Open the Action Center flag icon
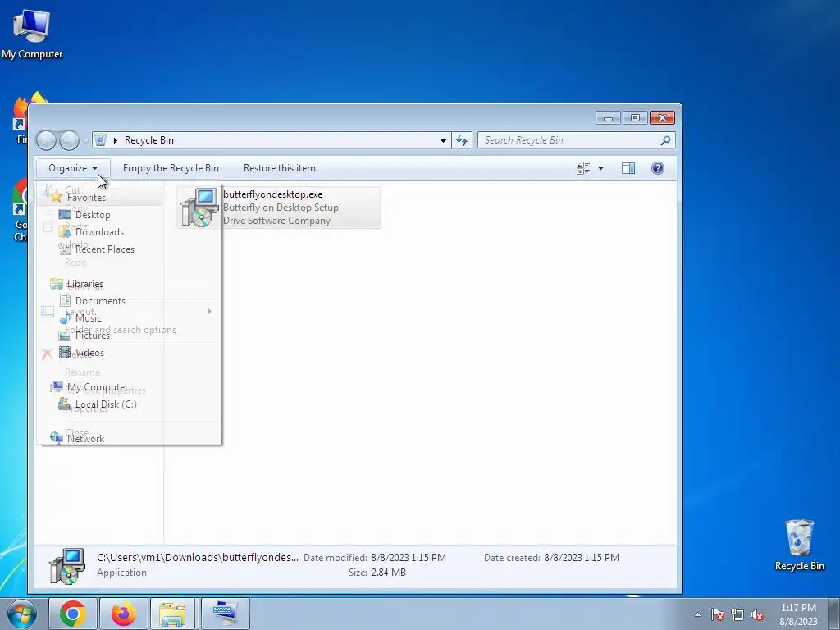Image resolution: width=840 pixels, height=630 pixels. 718,614
